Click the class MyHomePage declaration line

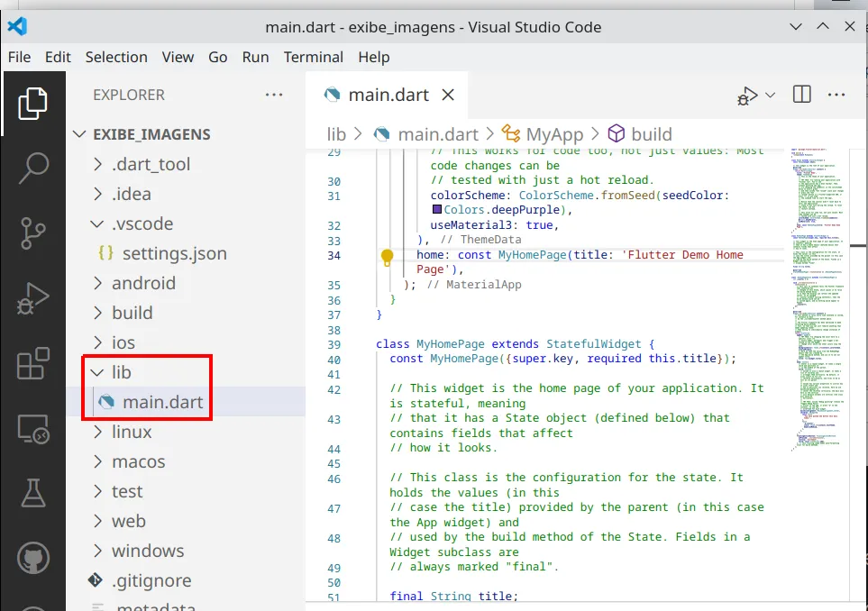515,343
